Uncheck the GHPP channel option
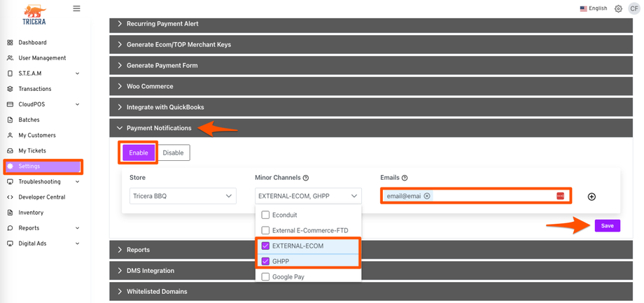This screenshot has width=644, height=303. (265, 261)
